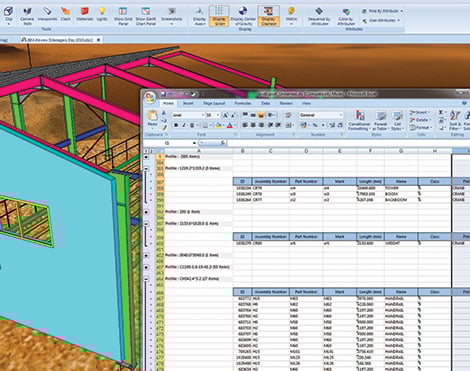Toggle the Display Grids button
470x371 pixels.
219,16
